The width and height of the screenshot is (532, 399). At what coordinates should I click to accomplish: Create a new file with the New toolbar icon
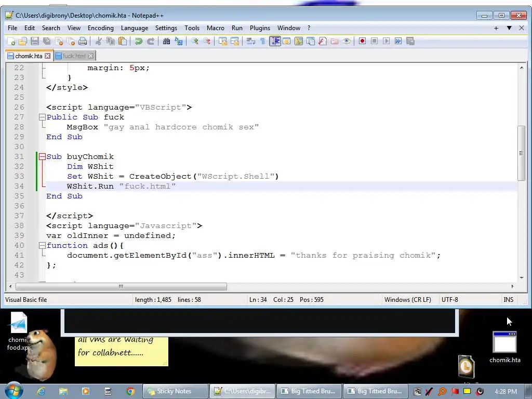(x=11, y=42)
